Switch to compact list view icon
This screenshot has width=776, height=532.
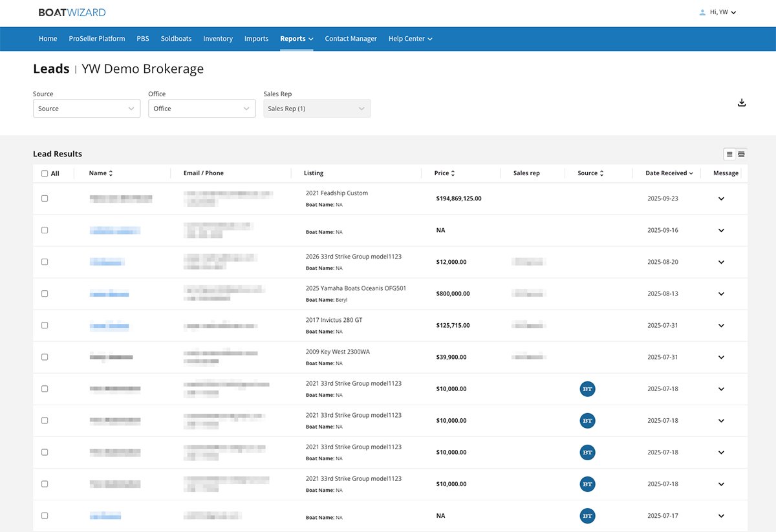[x=729, y=154]
